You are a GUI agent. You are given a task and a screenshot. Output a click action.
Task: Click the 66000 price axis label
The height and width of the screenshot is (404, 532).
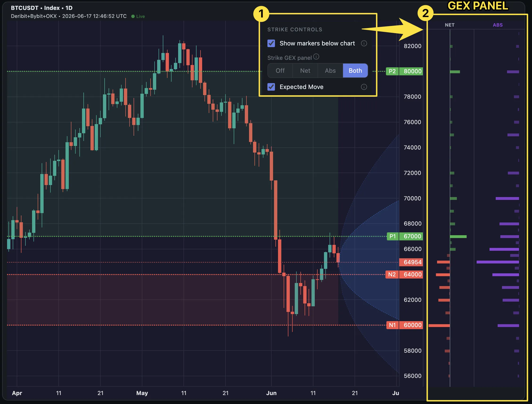pos(412,249)
